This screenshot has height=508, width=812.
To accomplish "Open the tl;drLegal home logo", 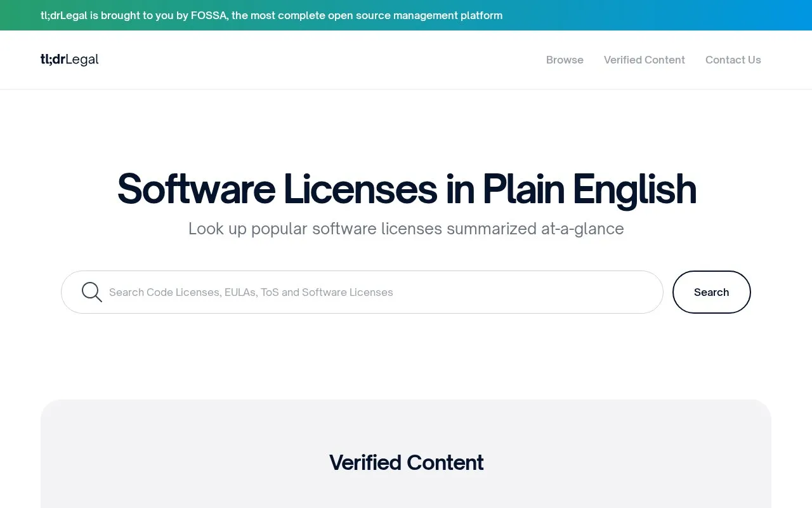I will tap(70, 60).
